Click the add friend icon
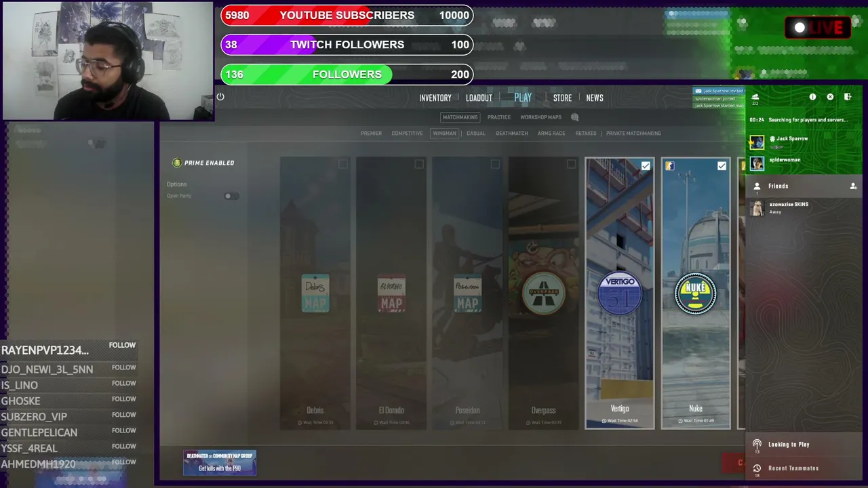This screenshot has height=488, width=868. [x=853, y=186]
